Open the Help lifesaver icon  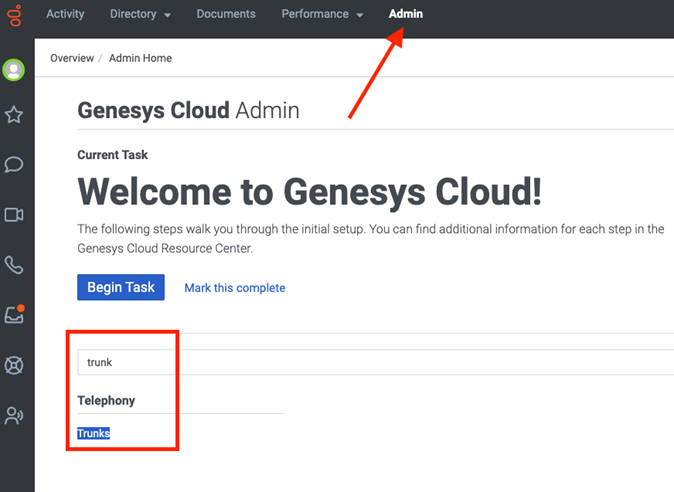pyautogui.click(x=14, y=365)
